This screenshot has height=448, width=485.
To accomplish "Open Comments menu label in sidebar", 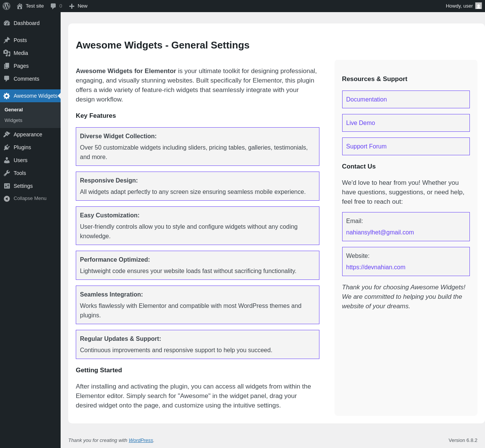I will point(26,79).
